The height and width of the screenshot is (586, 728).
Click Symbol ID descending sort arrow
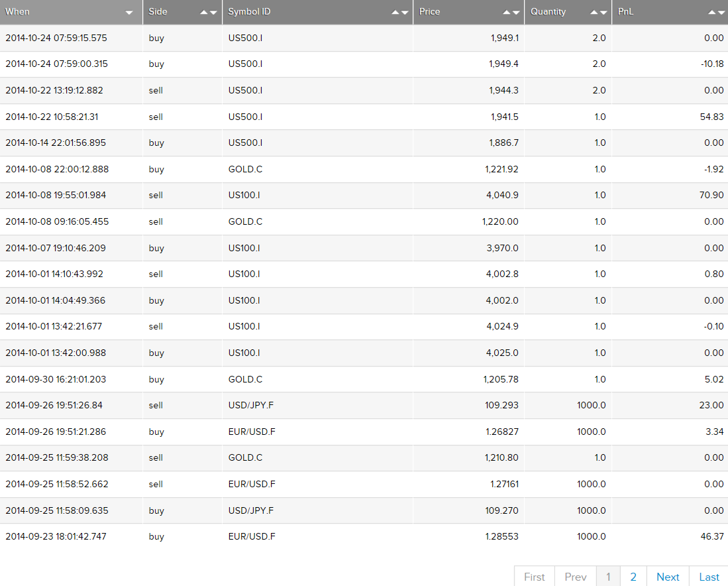405,13
